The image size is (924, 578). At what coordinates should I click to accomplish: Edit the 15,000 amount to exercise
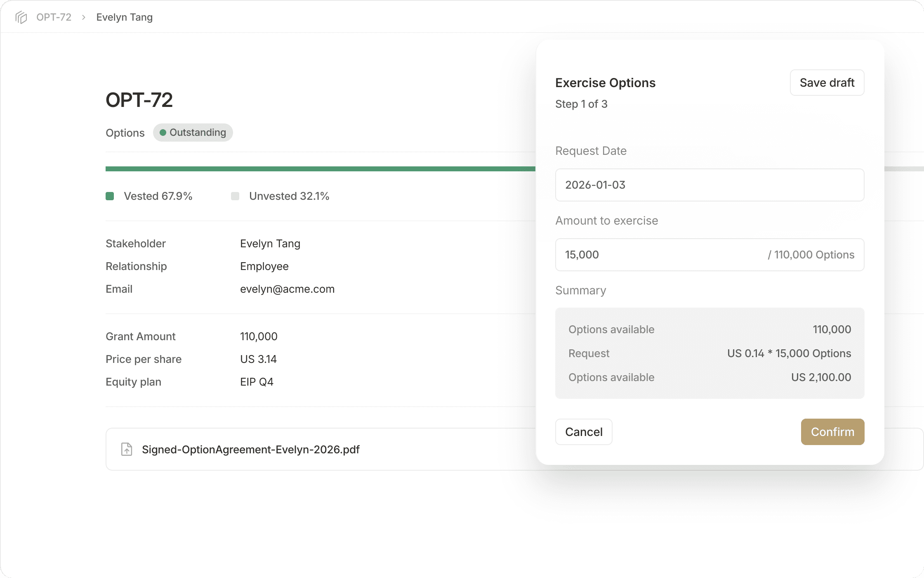click(619, 255)
